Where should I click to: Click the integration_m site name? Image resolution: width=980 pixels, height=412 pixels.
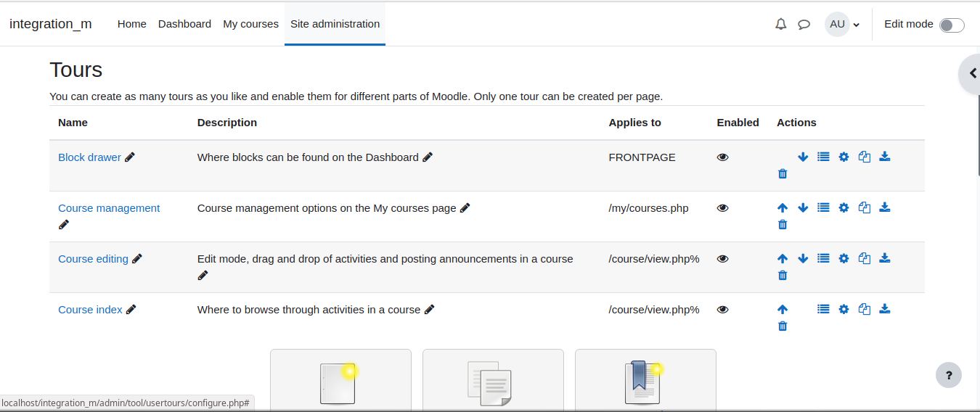[51, 24]
